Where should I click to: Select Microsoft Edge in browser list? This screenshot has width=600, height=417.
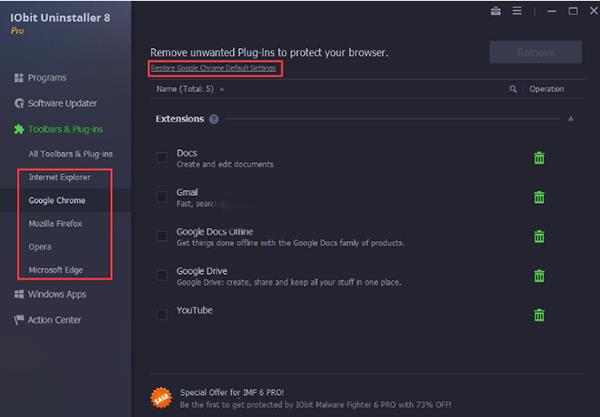[x=55, y=270]
